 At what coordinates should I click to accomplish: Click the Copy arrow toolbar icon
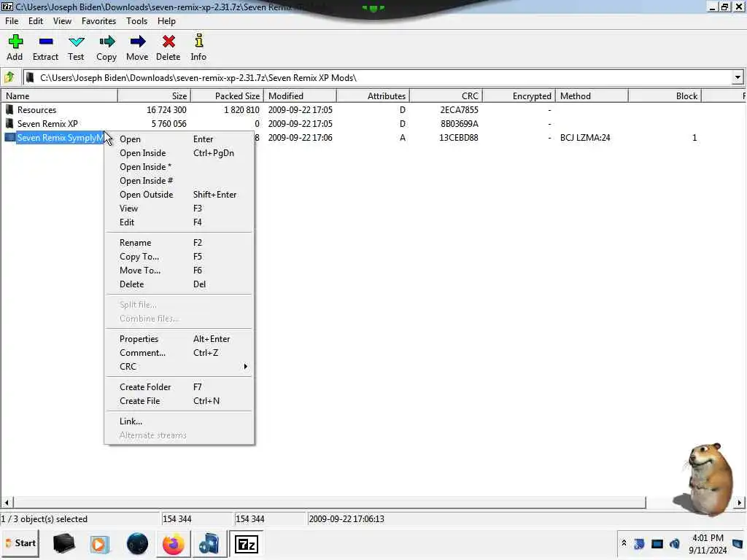click(107, 42)
